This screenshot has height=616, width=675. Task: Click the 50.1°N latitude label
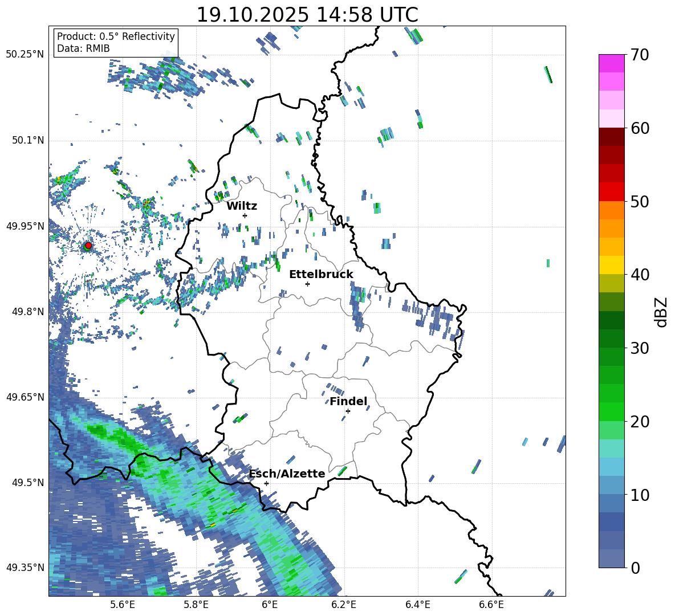click(27, 141)
